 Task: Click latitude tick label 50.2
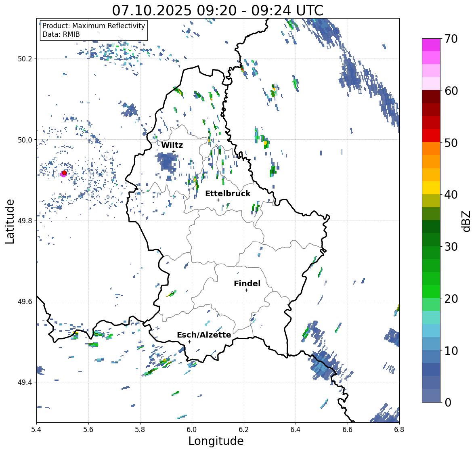click(x=25, y=59)
